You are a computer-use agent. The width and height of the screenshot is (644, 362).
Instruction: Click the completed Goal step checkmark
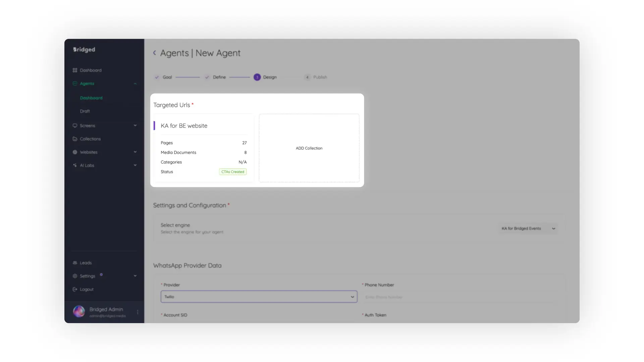[157, 77]
